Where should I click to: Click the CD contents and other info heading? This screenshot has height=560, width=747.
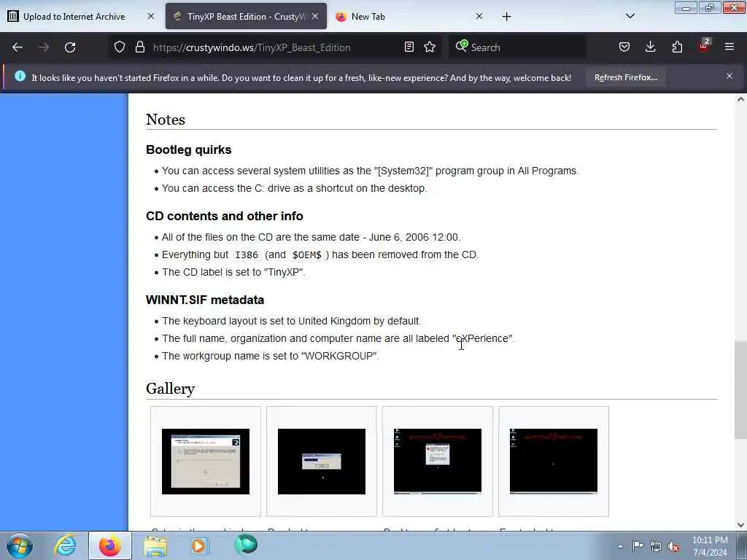click(225, 216)
